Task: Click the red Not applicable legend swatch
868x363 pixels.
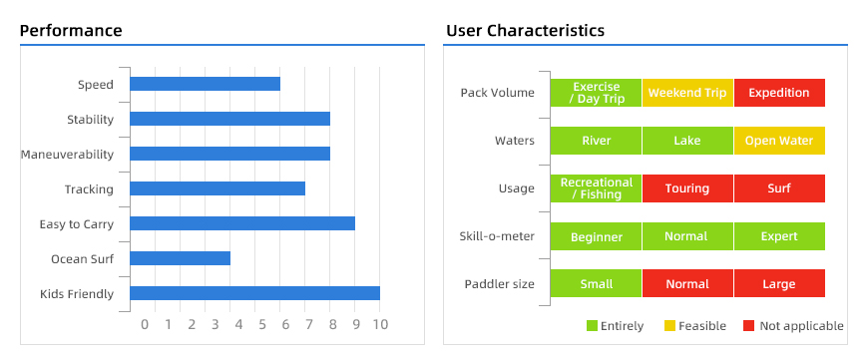Action: (x=749, y=326)
